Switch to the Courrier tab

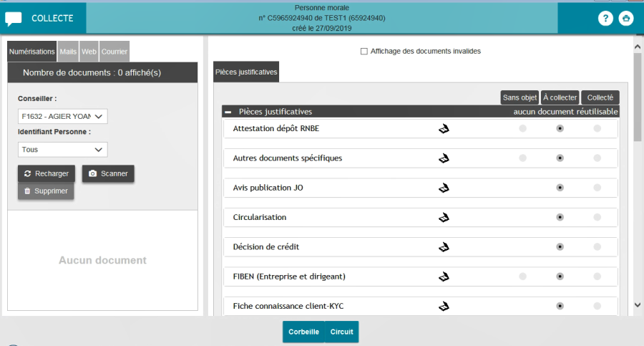pyautogui.click(x=114, y=52)
